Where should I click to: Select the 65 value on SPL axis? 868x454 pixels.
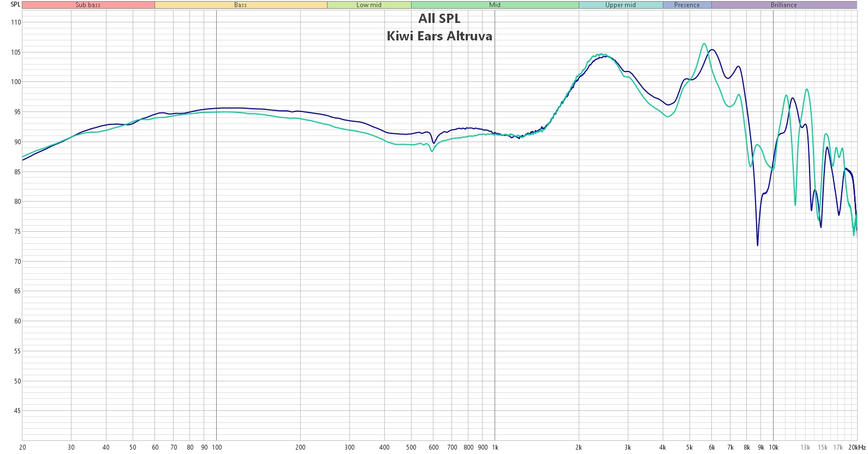pos(17,291)
